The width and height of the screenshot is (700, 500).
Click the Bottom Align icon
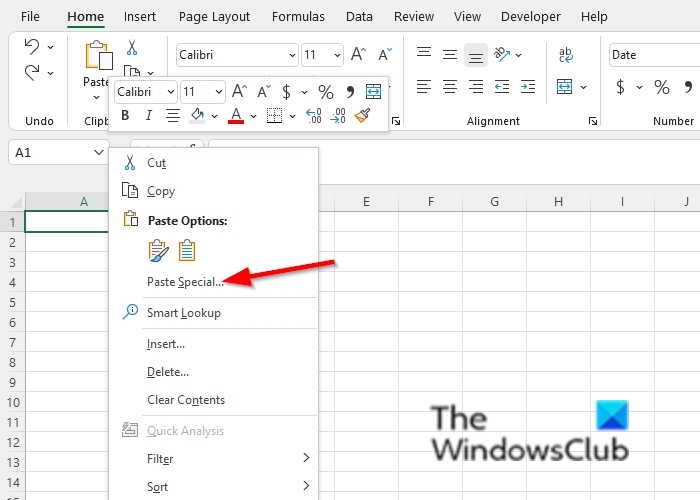point(475,55)
